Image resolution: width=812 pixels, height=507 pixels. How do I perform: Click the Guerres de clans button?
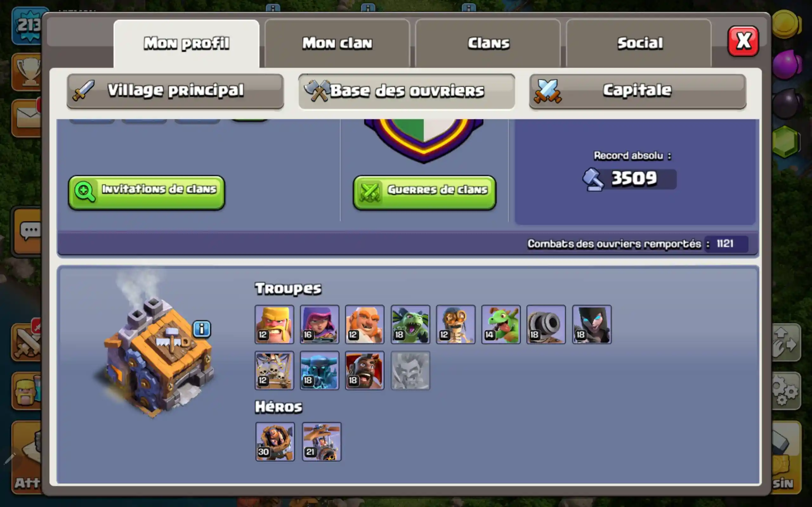(424, 192)
